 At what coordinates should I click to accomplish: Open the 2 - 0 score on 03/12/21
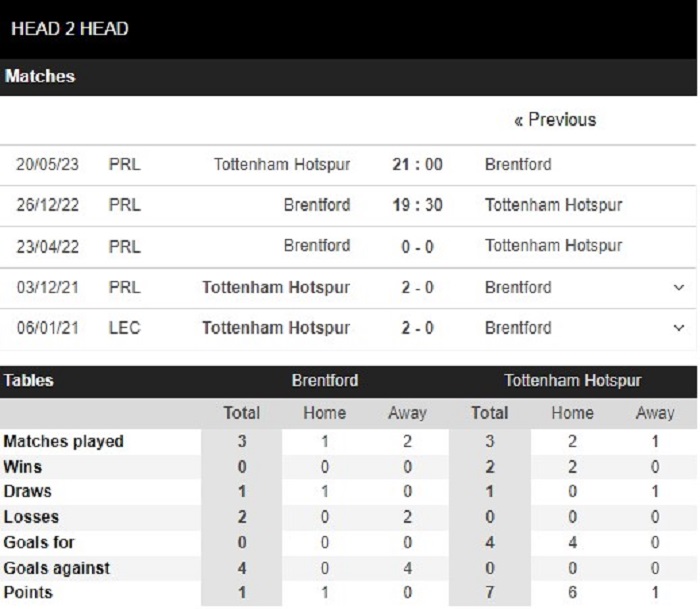[x=417, y=288]
